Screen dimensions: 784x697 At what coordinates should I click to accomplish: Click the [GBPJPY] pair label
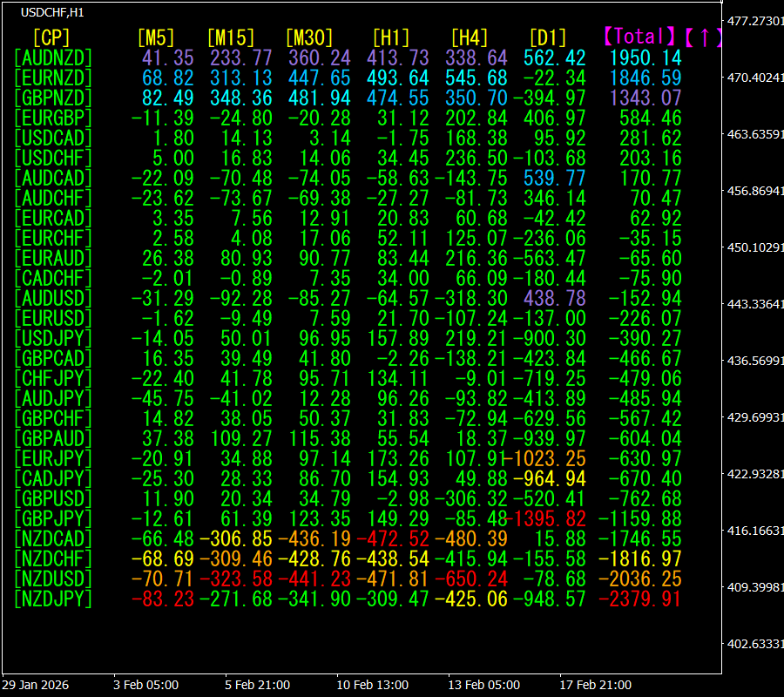[x=53, y=518]
